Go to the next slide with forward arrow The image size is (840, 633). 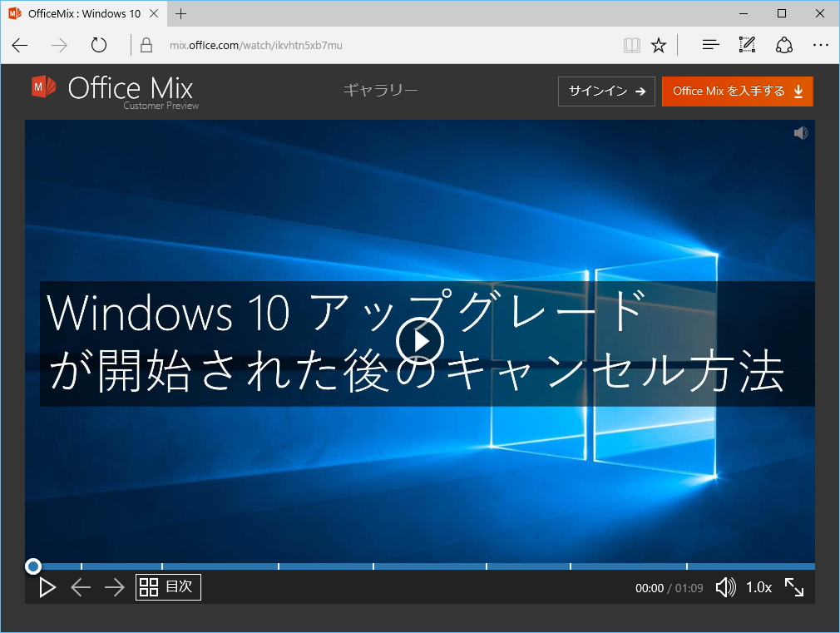coord(114,586)
